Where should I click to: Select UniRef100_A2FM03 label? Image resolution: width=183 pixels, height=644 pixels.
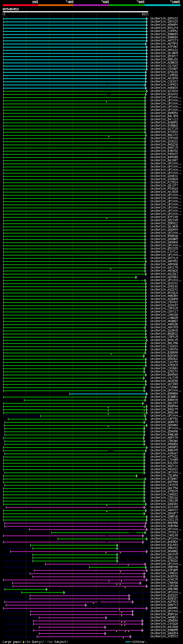click(164, 602)
